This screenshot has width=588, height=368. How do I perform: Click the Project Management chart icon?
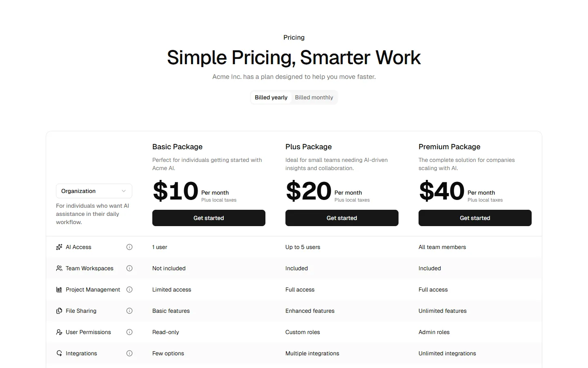(59, 289)
